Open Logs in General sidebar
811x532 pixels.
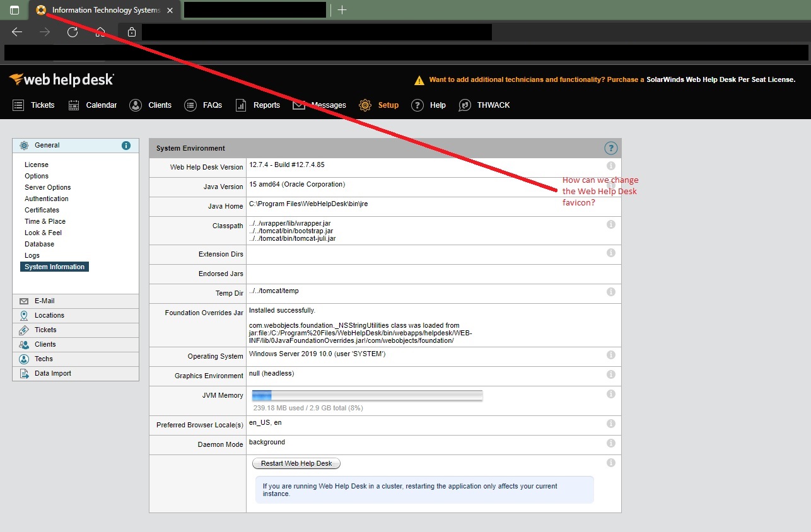tap(32, 255)
